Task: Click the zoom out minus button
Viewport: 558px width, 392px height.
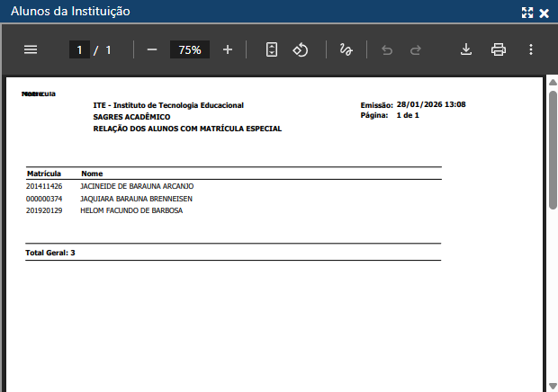Action: (151, 50)
